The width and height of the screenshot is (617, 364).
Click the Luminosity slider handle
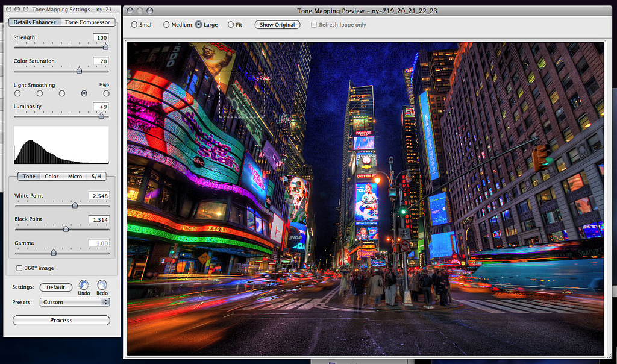101,116
